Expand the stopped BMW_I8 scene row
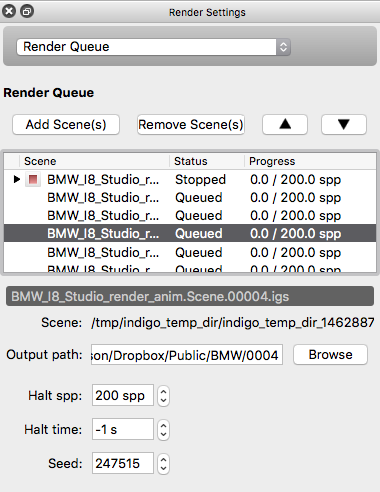The image size is (380, 492). pos(16,179)
